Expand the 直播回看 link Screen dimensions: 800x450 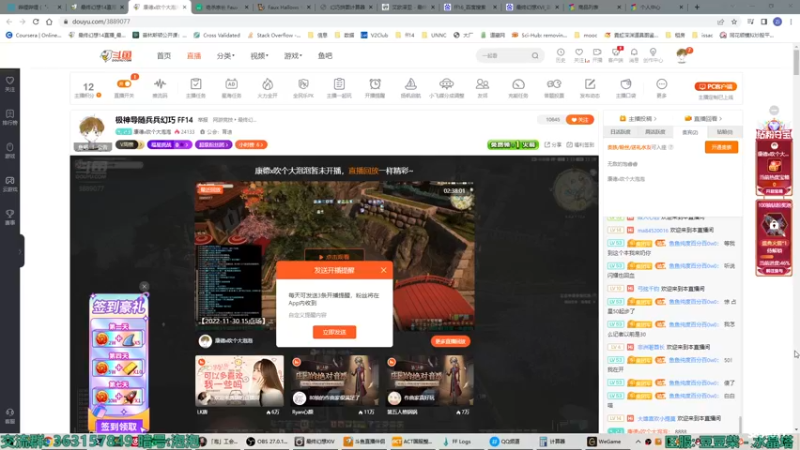(x=703, y=119)
